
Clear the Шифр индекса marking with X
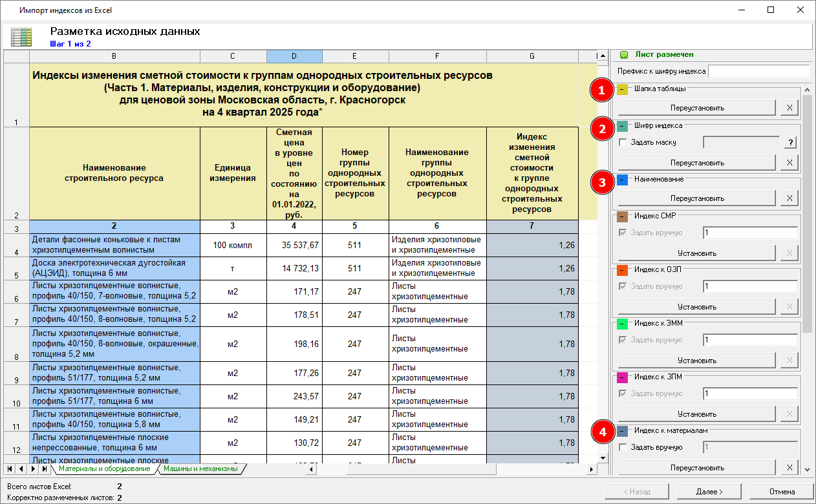point(789,162)
